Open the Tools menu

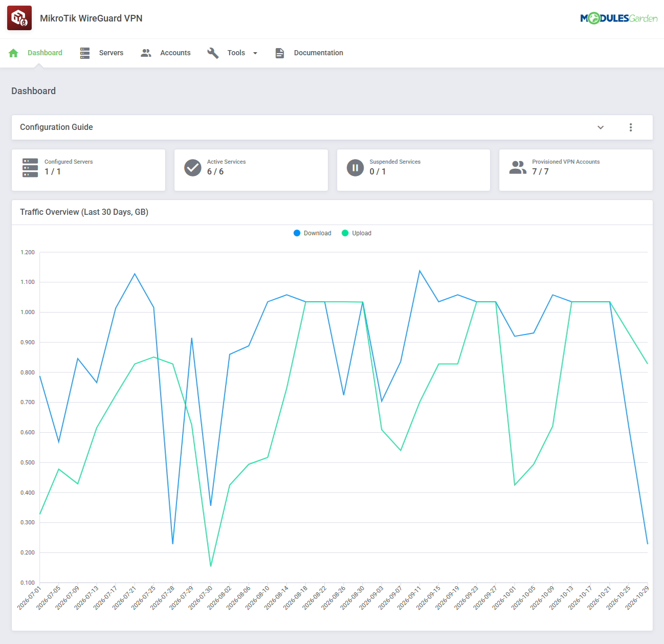(236, 53)
